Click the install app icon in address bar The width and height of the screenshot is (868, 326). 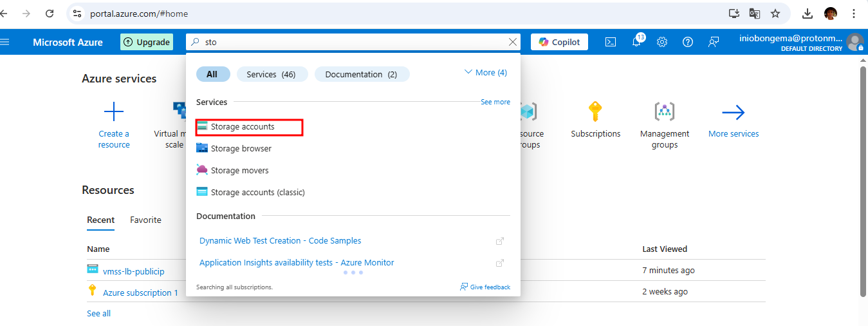click(x=734, y=14)
